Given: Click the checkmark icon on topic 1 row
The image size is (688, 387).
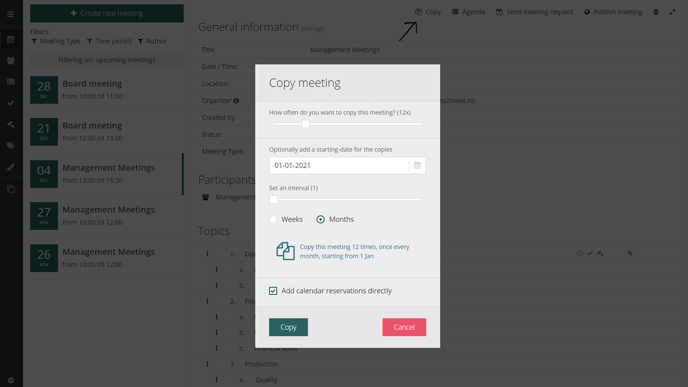Looking at the screenshot, I should 590,253.
